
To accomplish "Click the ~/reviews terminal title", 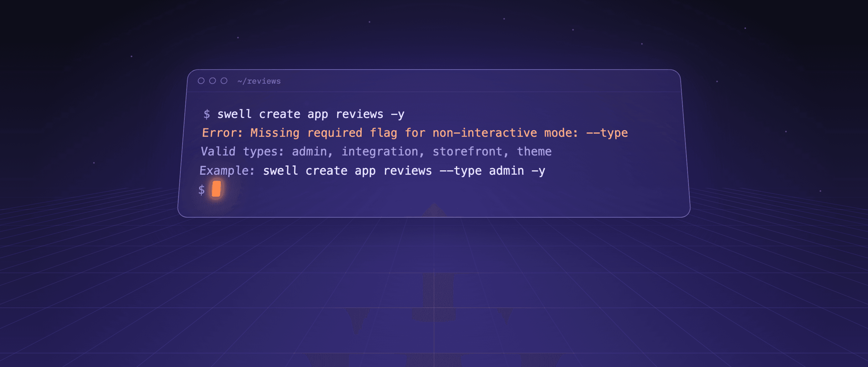I will (259, 81).
